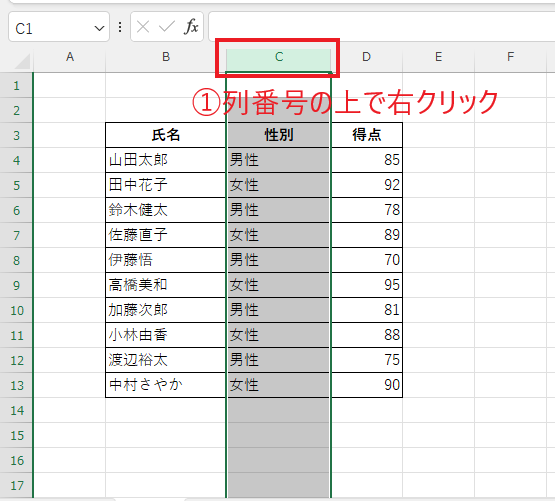Click the Name Box showing C1

point(59,27)
